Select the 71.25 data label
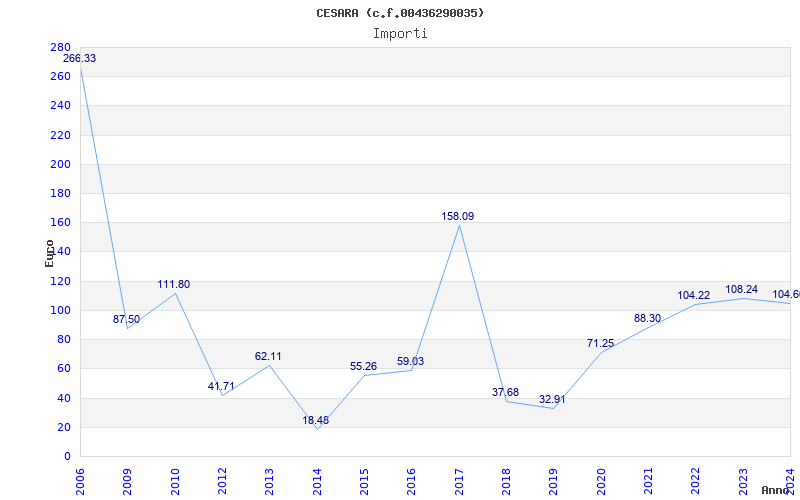Screen dimensions: 800x500 tap(600, 344)
